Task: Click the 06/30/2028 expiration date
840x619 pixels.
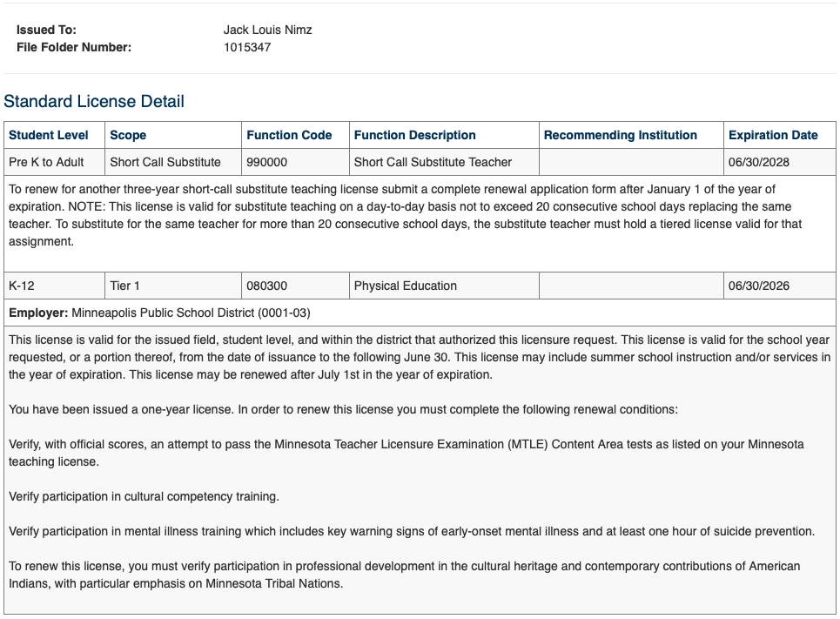Action: [x=759, y=162]
